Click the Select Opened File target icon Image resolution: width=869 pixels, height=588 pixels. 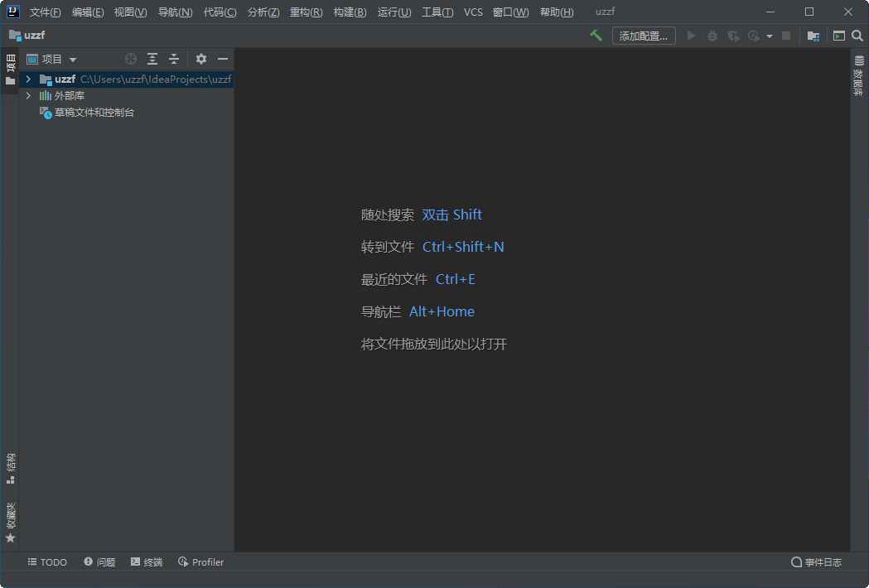pos(131,59)
